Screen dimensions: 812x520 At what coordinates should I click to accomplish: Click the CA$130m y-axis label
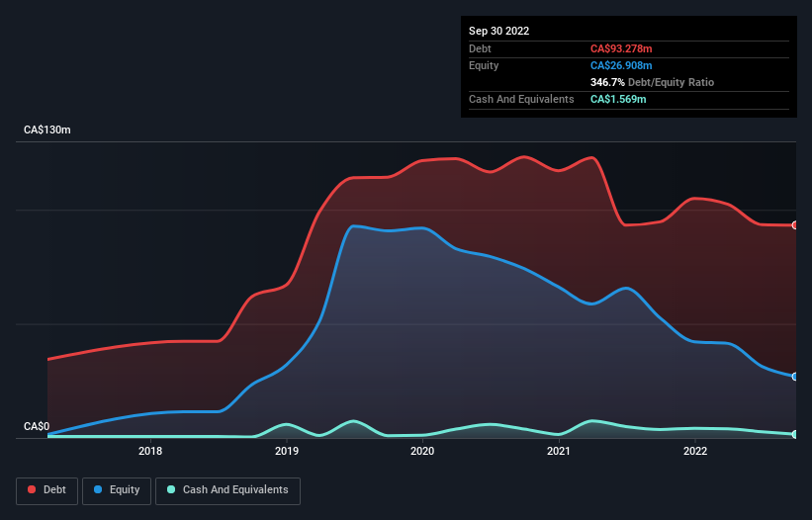(47, 130)
